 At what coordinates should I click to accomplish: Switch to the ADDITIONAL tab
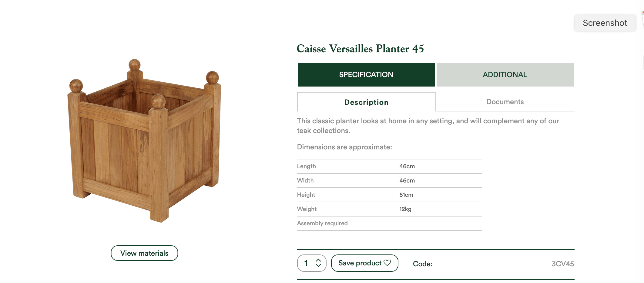(x=505, y=75)
